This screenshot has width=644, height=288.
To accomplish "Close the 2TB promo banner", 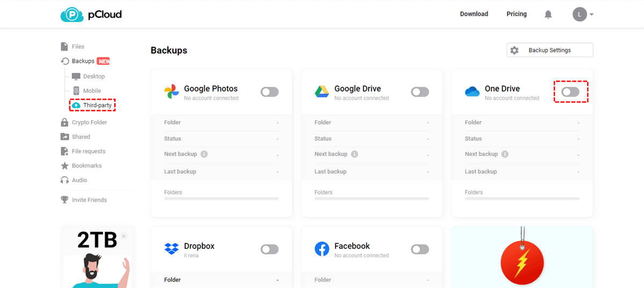I will pyautogui.click(x=123, y=236).
